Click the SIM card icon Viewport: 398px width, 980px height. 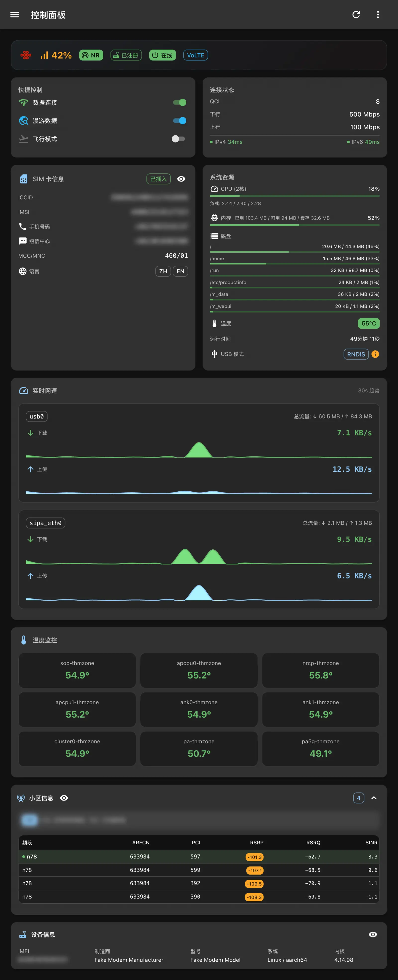[x=24, y=179]
